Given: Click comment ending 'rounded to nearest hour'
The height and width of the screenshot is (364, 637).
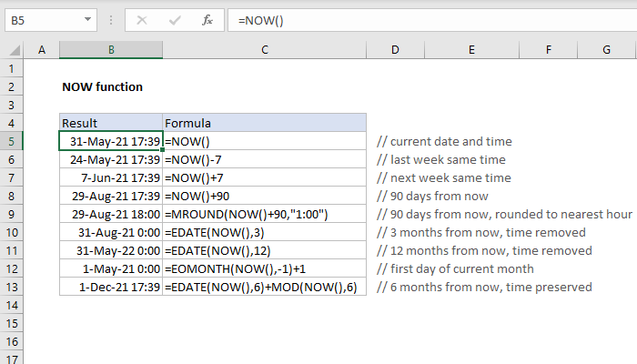Looking at the screenshot, I should (x=504, y=214).
